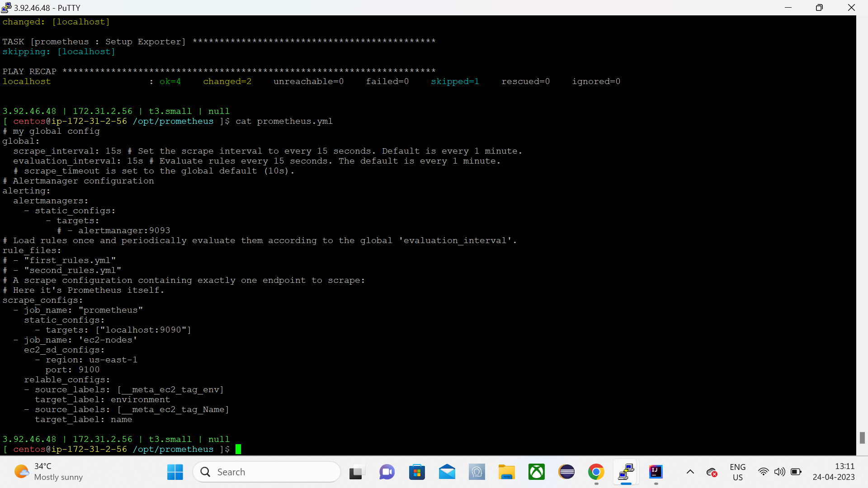This screenshot has height=488, width=868.
Task: Toggle Wi-Fi from the network tray icon
Action: 764,472
